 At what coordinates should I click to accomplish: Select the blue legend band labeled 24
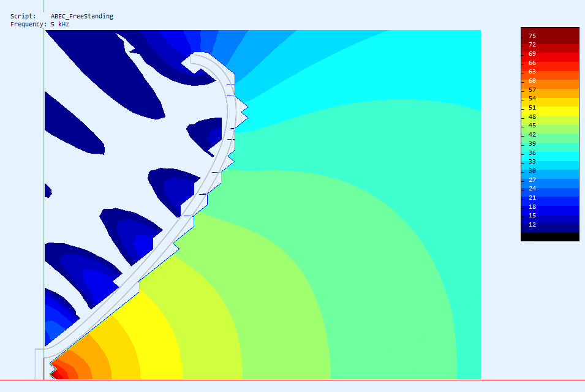coord(550,192)
